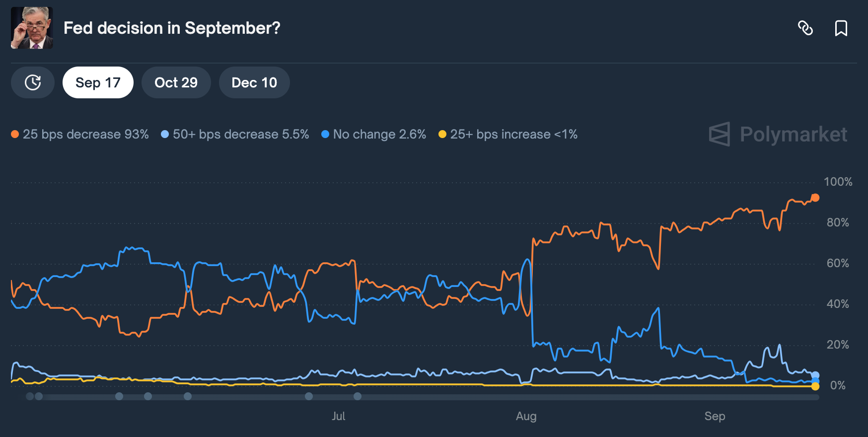
Task: Click the timeline marker dot below Jul
Action: point(358,396)
